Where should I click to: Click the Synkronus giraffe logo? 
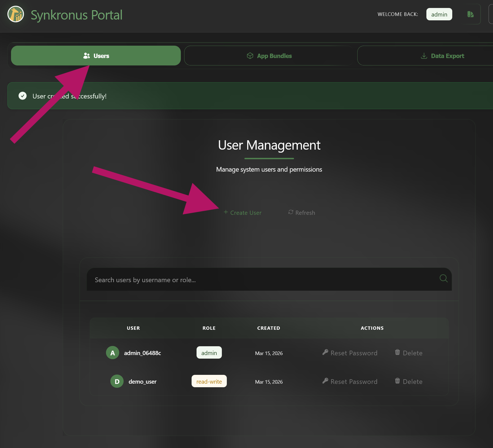pos(16,14)
